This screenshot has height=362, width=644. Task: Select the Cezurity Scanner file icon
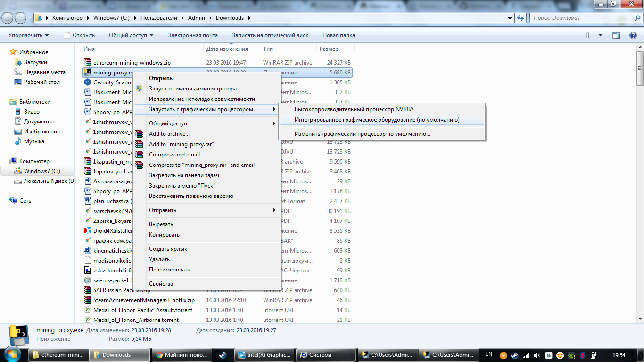click(x=87, y=82)
